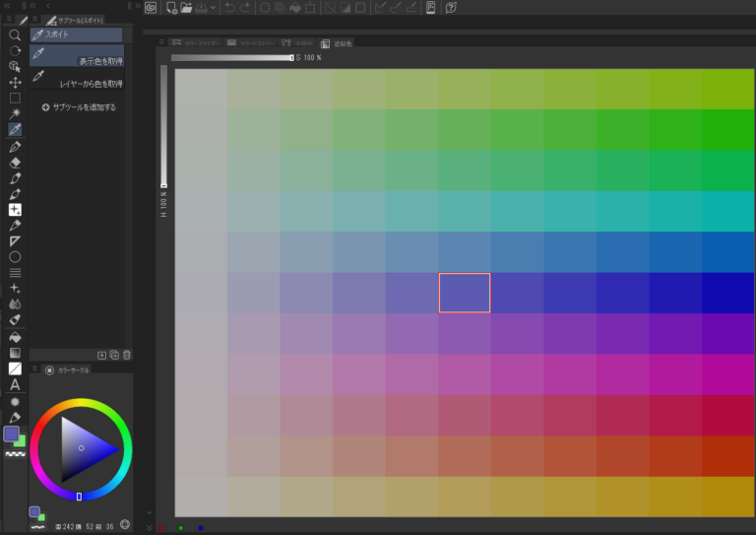Select the Move layer tool
Screen dimensions: 756x535
pos(15,82)
